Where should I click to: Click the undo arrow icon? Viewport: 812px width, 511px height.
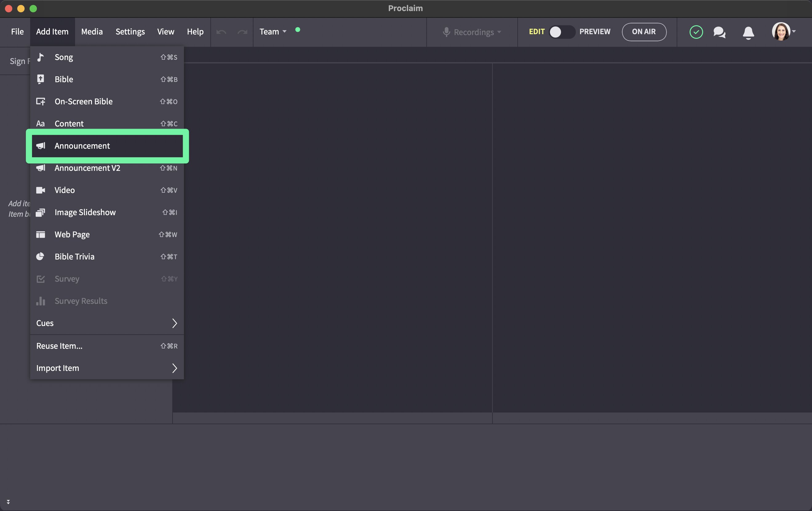(221, 32)
